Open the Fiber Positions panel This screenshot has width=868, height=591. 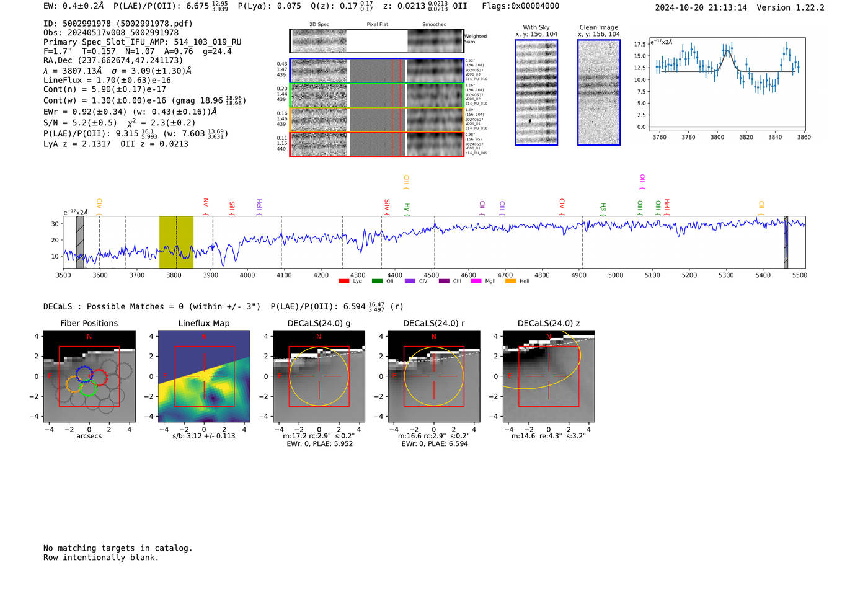[89, 376]
